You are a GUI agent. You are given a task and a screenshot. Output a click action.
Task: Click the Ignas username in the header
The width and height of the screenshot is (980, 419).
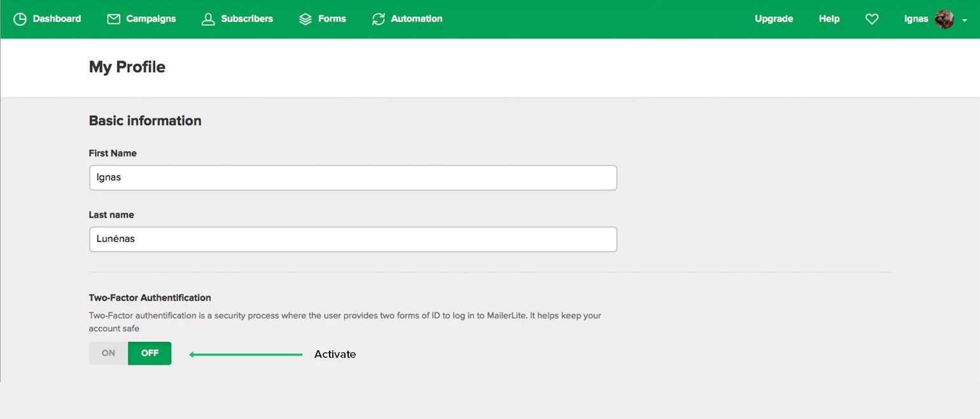pos(916,19)
